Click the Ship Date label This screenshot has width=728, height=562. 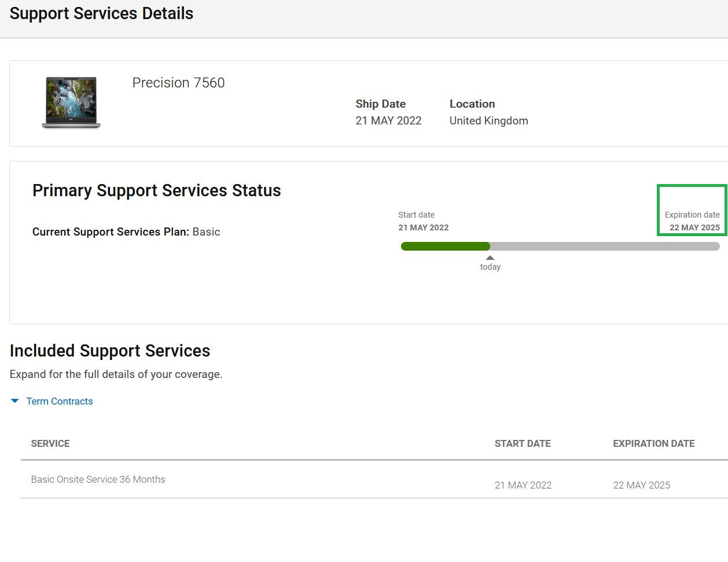pos(380,104)
